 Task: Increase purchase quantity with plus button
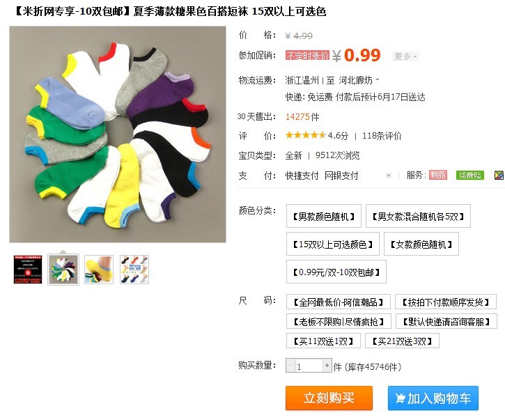pos(327,366)
